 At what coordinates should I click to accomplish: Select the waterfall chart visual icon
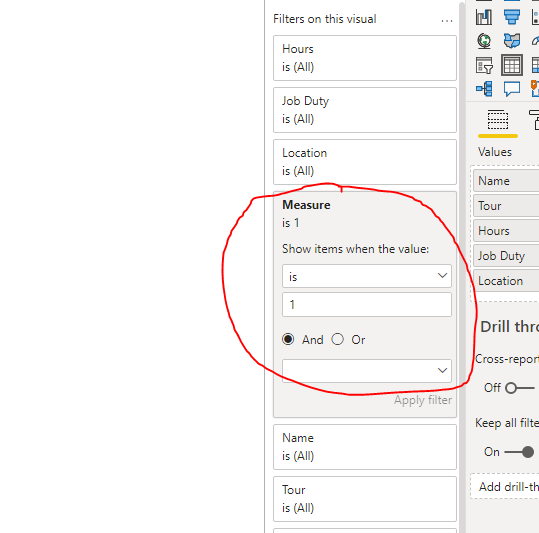[x=484, y=17]
